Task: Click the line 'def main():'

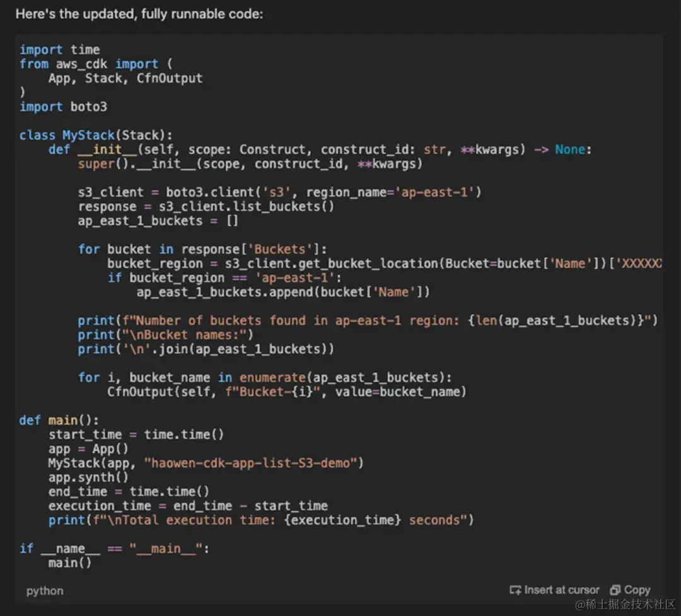Action: pyautogui.click(x=59, y=420)
